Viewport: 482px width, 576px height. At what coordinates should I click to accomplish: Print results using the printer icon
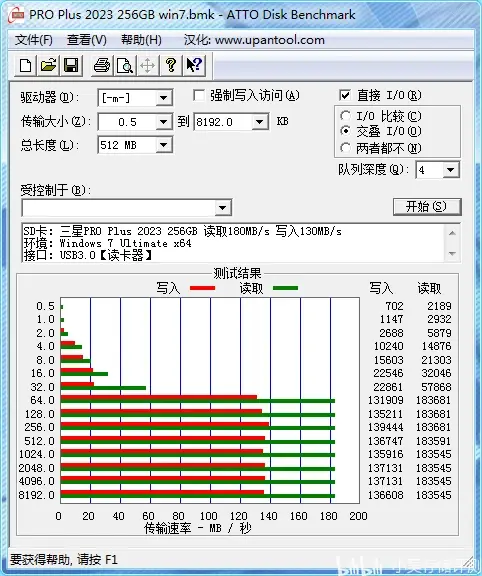click(101, 65)
